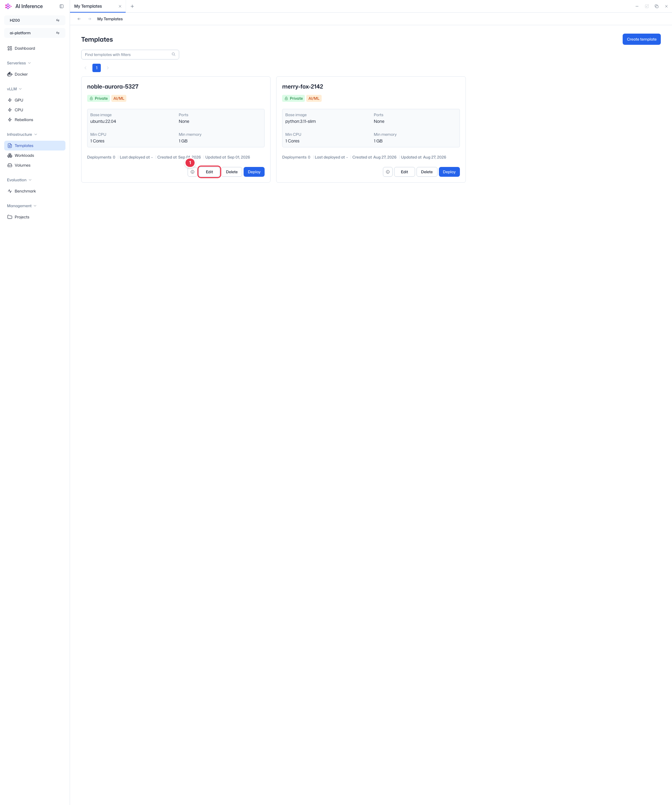Open Dashboard from the sidebar
672x805 pixels.
click(x=35, y=48)
